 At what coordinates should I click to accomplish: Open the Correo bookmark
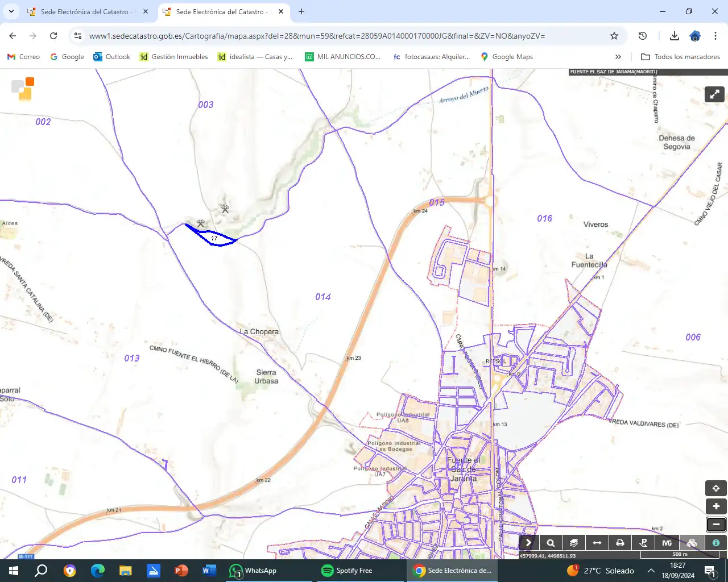tap(23, 57)
